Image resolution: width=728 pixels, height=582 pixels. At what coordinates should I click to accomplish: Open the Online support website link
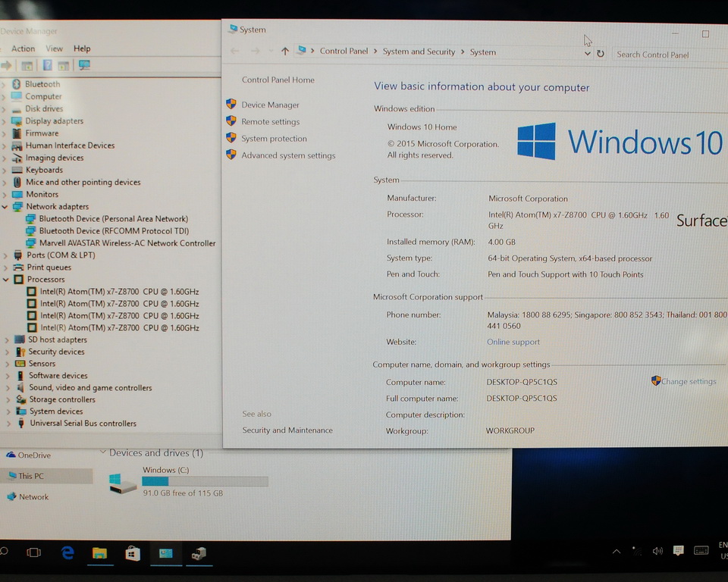[x=513, y=342]
